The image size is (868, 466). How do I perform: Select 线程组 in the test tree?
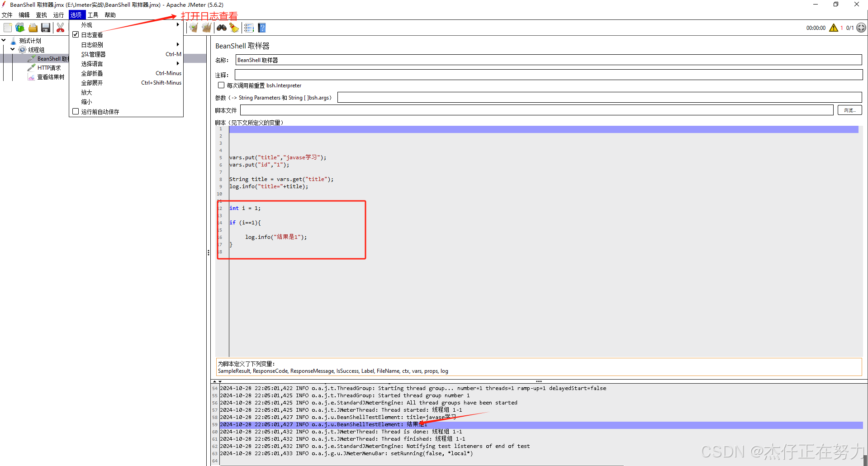point(36,50)
